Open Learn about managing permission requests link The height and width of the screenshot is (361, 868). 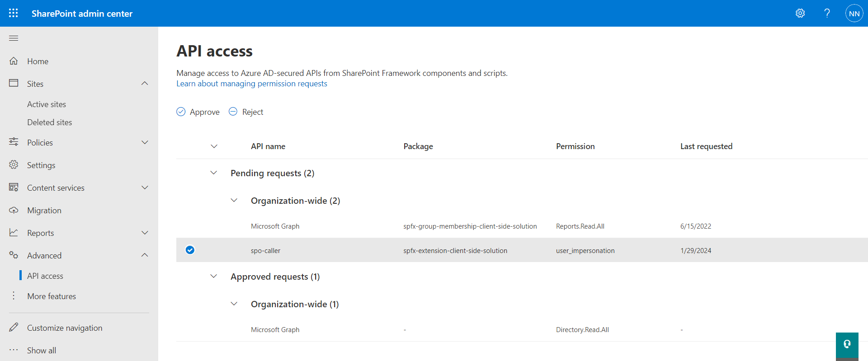click(x=251, y=84)
